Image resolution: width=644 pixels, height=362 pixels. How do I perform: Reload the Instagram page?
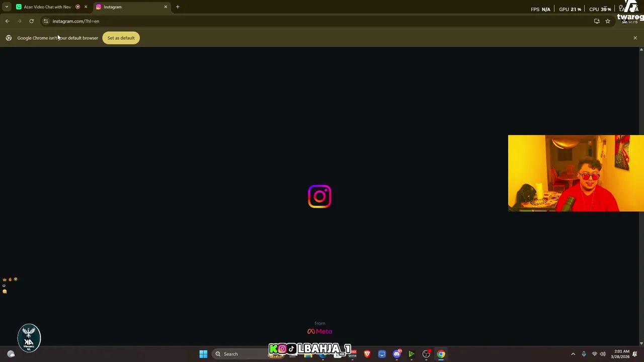(31, 21)
